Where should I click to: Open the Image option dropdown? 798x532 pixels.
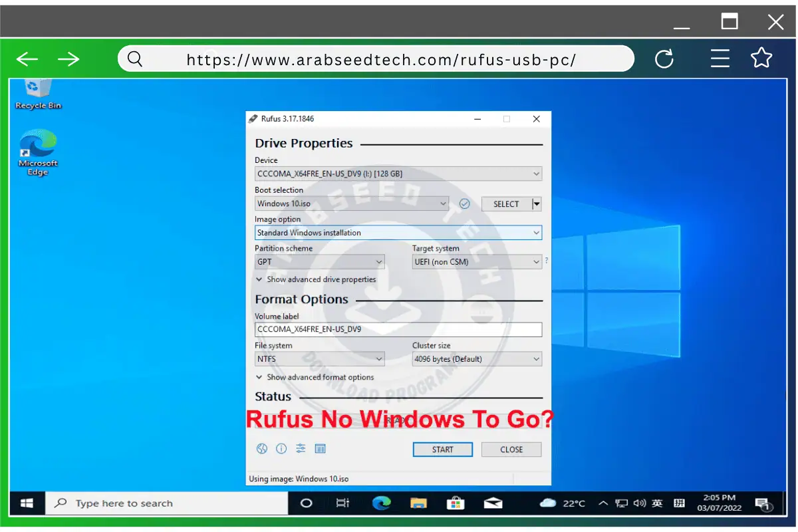pos(536,232)
